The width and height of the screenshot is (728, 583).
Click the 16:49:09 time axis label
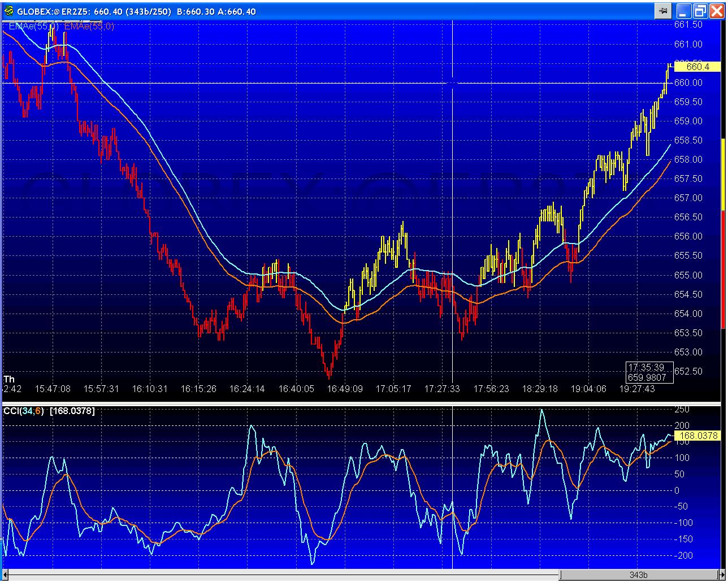[344, 389]
